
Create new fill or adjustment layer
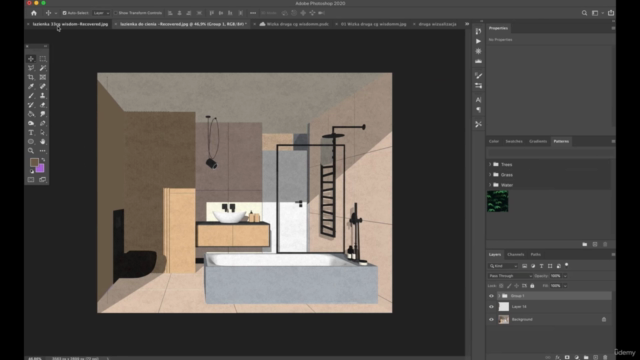[576, 357]
